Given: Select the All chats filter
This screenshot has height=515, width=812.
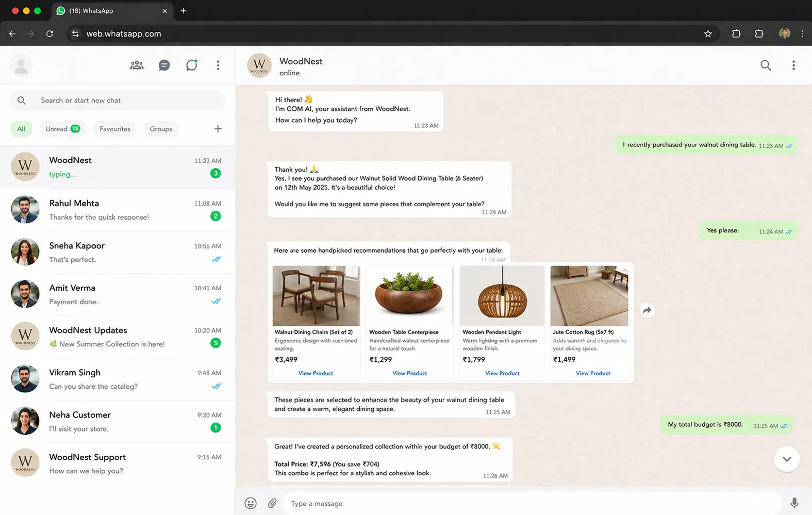Looking at the screenshot, I should click(21, 129).
